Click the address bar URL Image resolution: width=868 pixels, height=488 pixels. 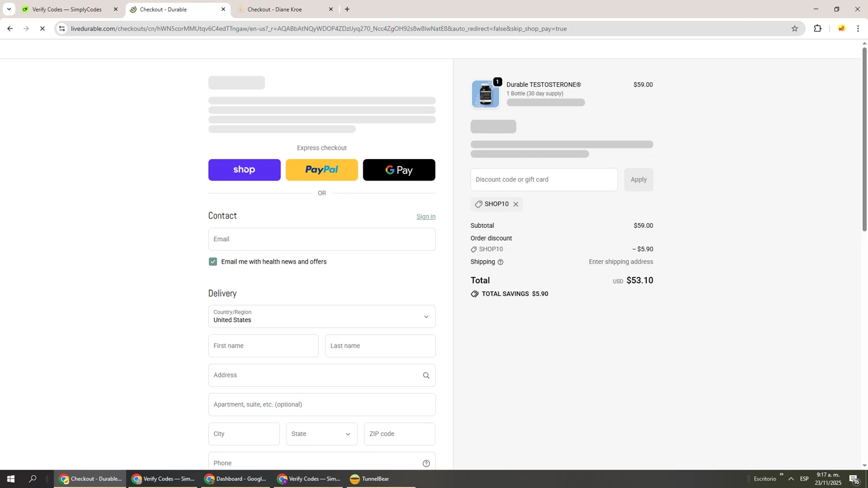(318, 28)
